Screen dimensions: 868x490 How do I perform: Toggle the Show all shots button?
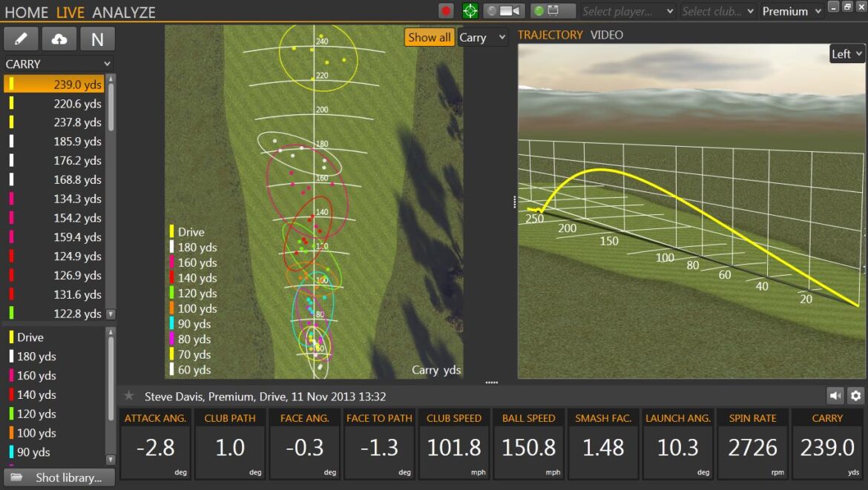coord(429,37)
